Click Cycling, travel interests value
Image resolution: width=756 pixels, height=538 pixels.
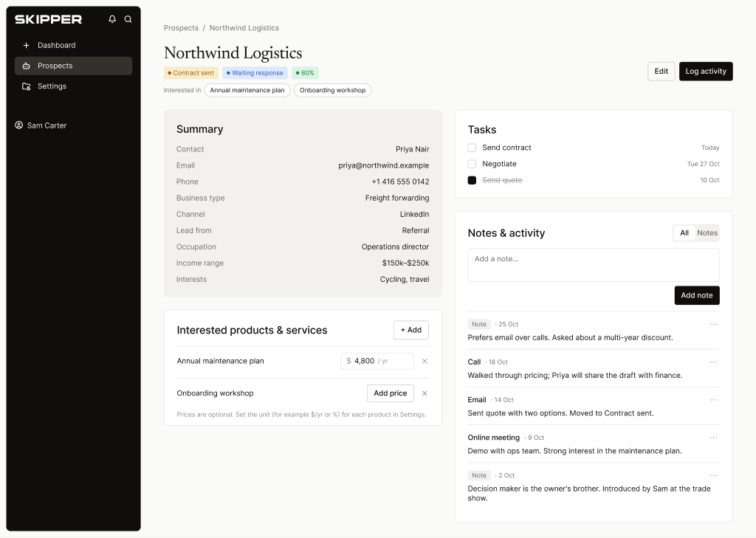pos(405,280)
